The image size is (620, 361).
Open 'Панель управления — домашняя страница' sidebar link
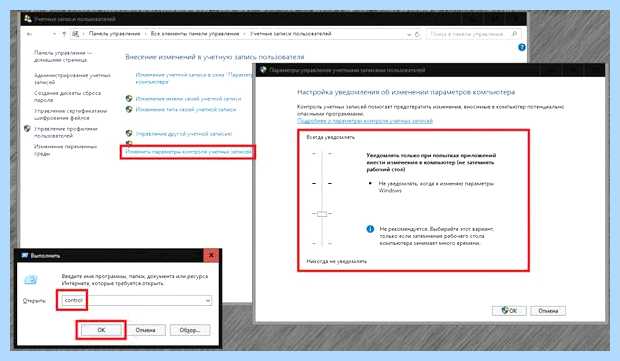(62, 56)
